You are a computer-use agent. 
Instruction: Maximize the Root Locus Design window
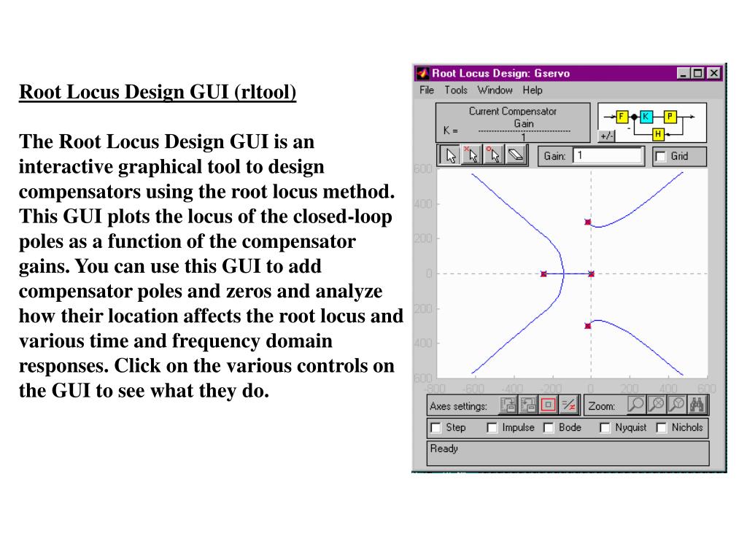click(698, 74)
